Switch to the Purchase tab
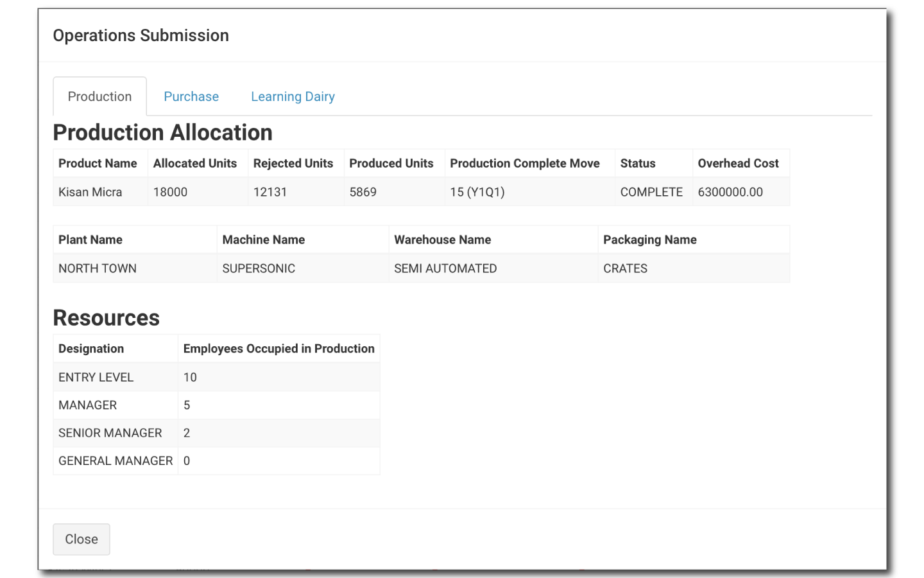 pyautogui.click(x=191, y=96)
